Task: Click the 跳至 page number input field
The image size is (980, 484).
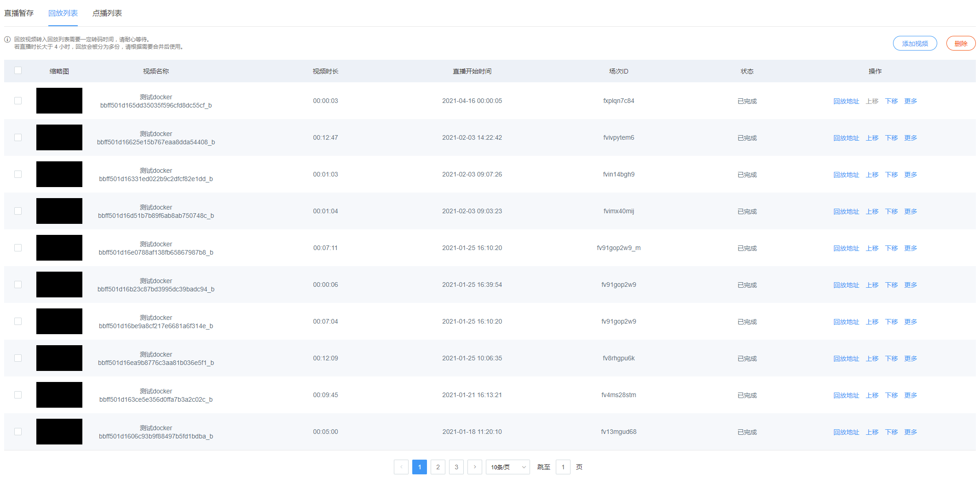Action: click(563, 467)
